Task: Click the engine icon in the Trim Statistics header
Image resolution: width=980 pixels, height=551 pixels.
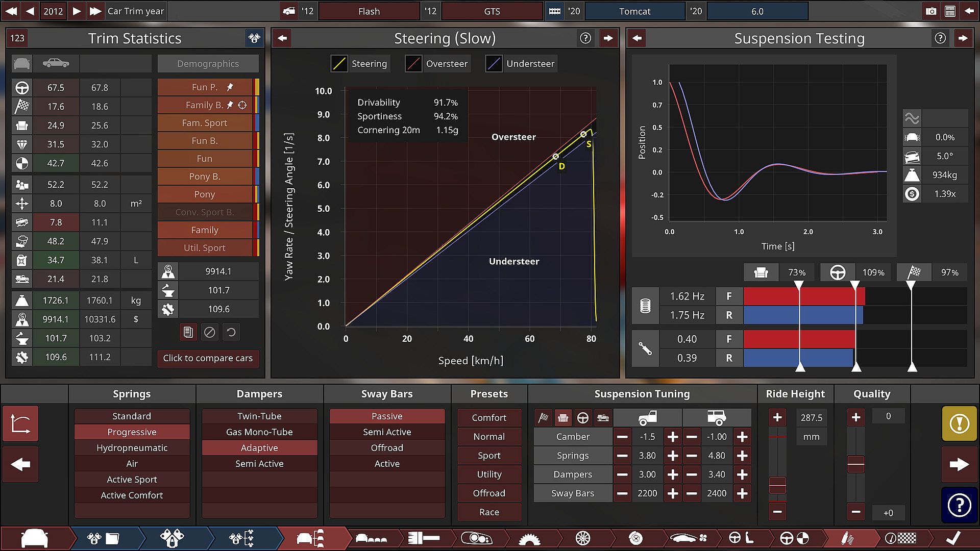Action: coord(254,38)
